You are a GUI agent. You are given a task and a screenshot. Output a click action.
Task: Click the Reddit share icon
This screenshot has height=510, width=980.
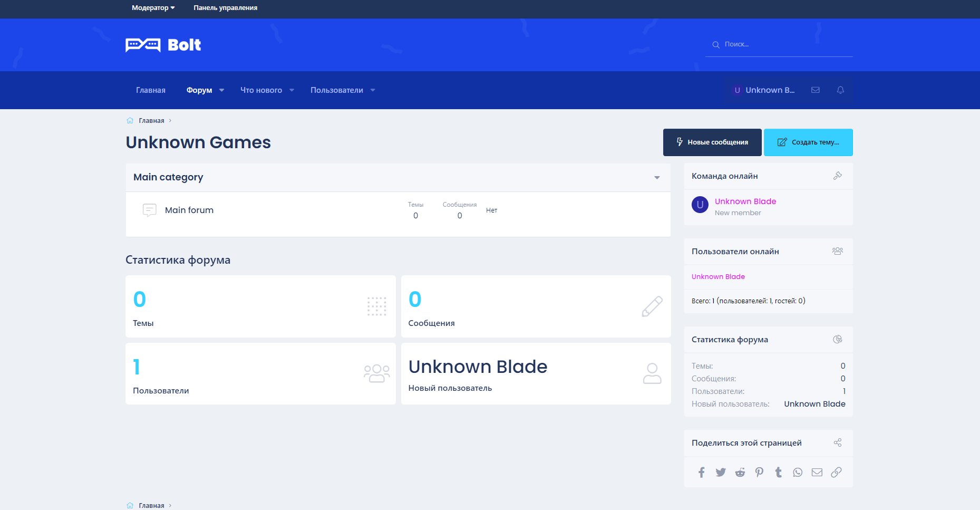(x=740, y=473)
